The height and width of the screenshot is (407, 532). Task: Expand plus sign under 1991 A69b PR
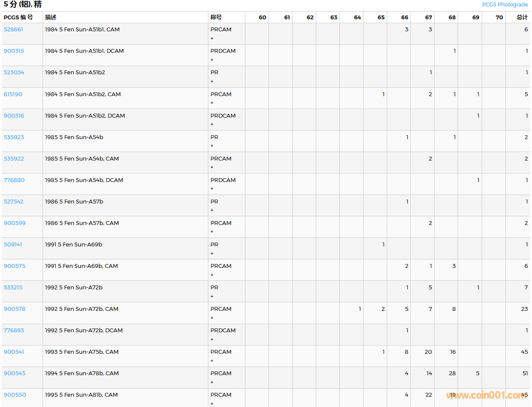coord(212,253)
